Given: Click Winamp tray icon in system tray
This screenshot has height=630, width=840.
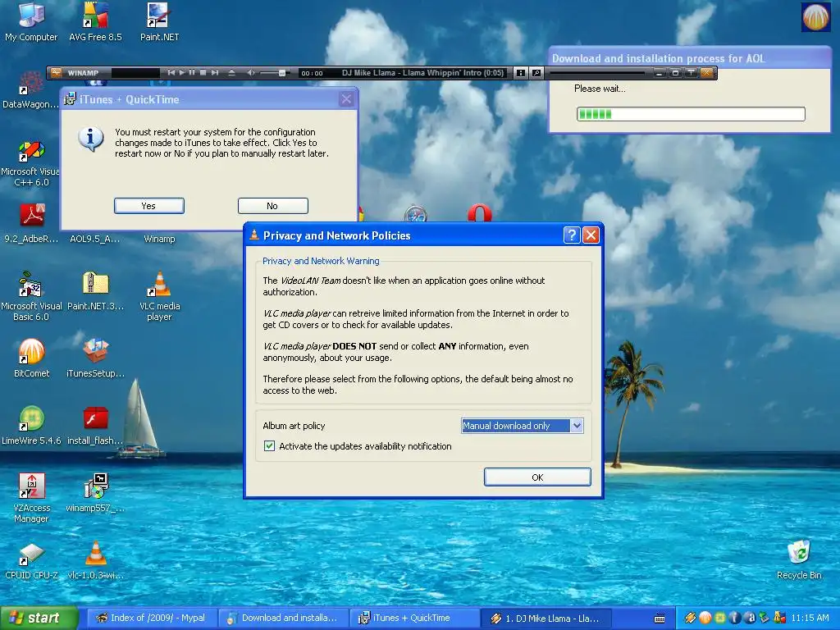Looking at the screenshot, I should click(691, 618).
